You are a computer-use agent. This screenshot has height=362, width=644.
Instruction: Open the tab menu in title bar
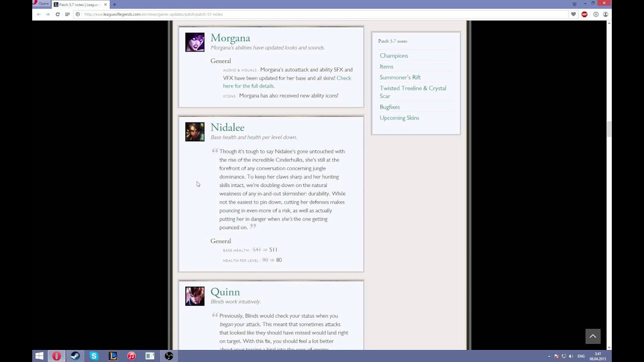574,4
